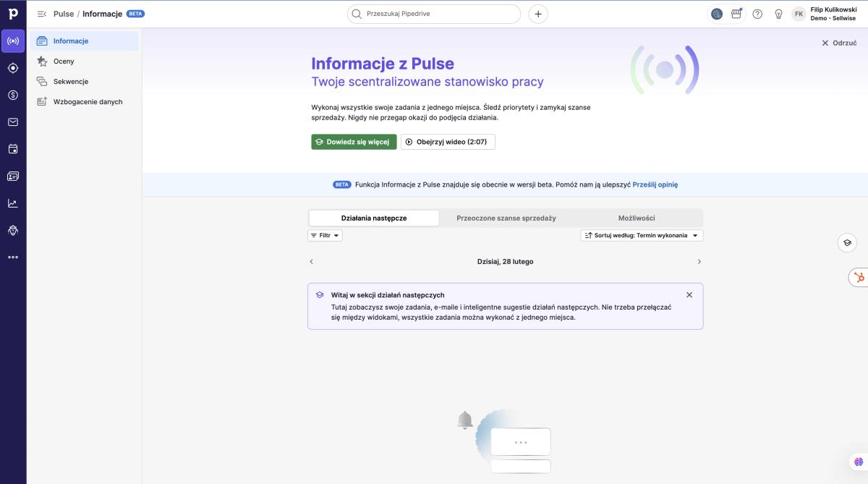Screen dimensions: 868x484
Task: Dismiss intro with Odrzuć
Action: pyautogui.click(x=839, y=43)
